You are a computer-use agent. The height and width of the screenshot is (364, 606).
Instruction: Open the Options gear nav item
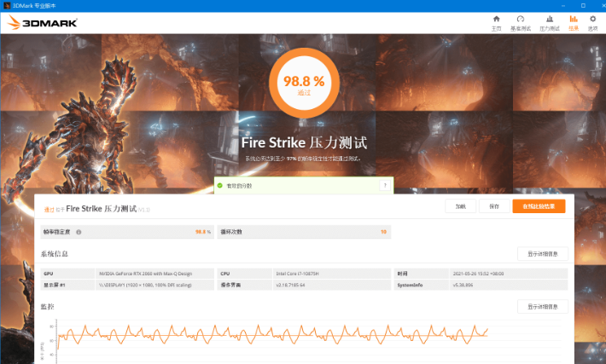592,23
